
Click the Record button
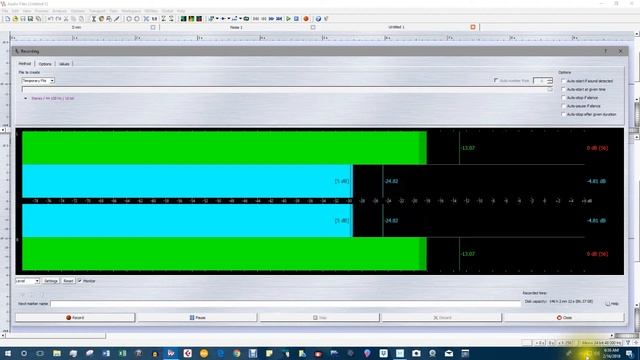coord(75,318)
